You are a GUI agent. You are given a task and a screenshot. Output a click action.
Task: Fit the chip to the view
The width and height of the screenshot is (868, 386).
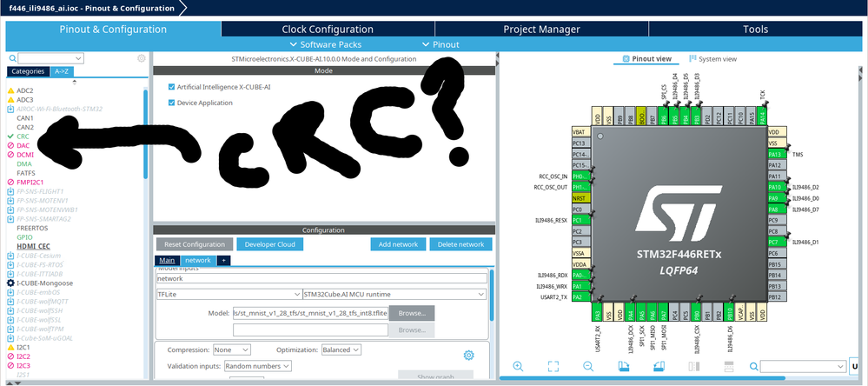tap(553, 366)
